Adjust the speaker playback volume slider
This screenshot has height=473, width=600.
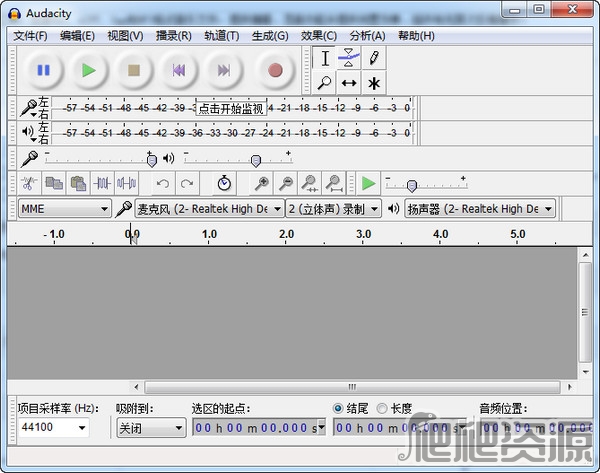tap(256, 160)
